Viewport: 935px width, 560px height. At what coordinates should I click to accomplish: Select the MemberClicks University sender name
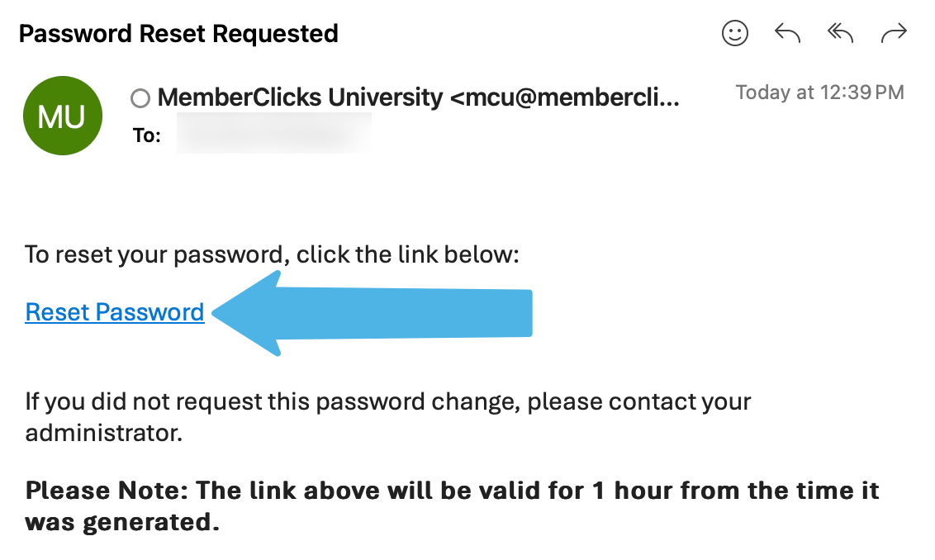[300, 97]
